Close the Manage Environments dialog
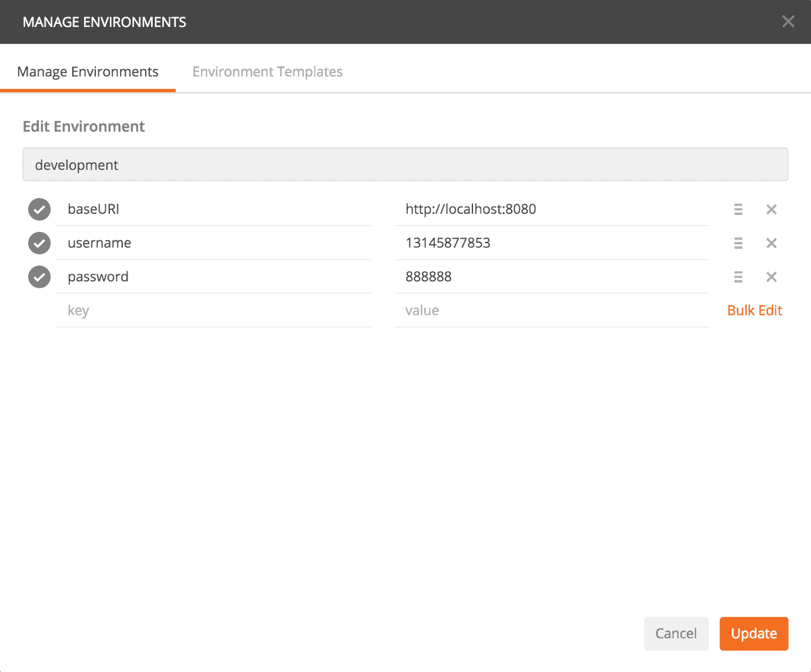The width and height of the screenshot is (811, 672). (788, 21)
